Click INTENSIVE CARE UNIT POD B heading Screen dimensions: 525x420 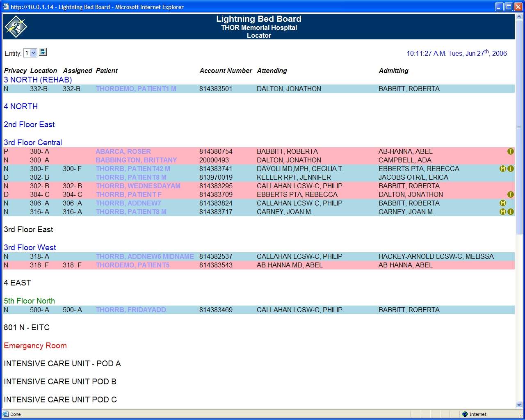pyautogui.click(x=60, y=381)
